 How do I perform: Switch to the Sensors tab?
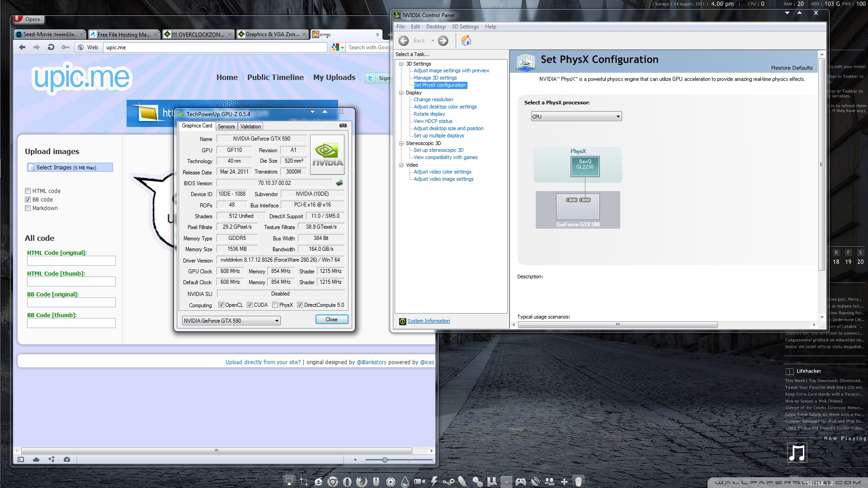226,127
